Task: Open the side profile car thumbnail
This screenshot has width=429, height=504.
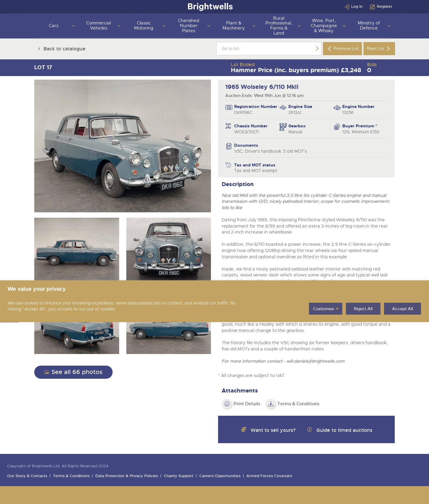Action: [77, 249]
